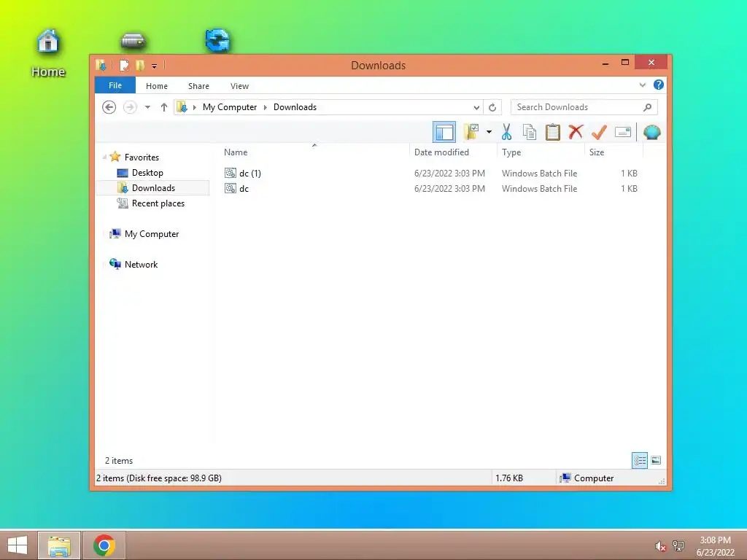Click the batch file icon of dc
This screenshot has width=747, height=560.
pos(231,189)
